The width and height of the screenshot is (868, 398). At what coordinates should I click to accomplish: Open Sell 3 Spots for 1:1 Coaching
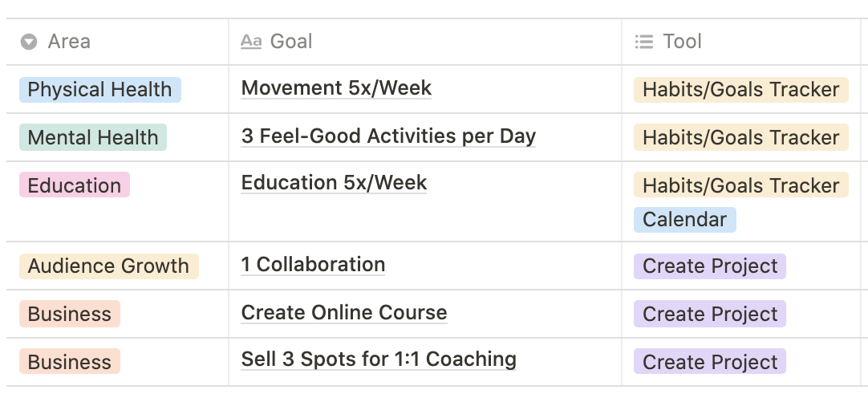(x=379, y=359)
